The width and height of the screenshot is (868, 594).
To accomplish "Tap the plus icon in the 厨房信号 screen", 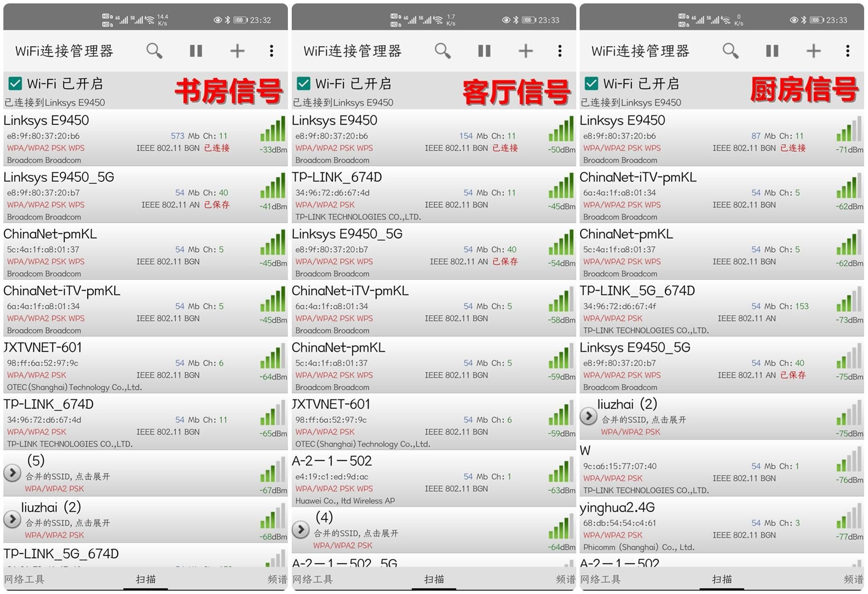I will tap(813, 51).
